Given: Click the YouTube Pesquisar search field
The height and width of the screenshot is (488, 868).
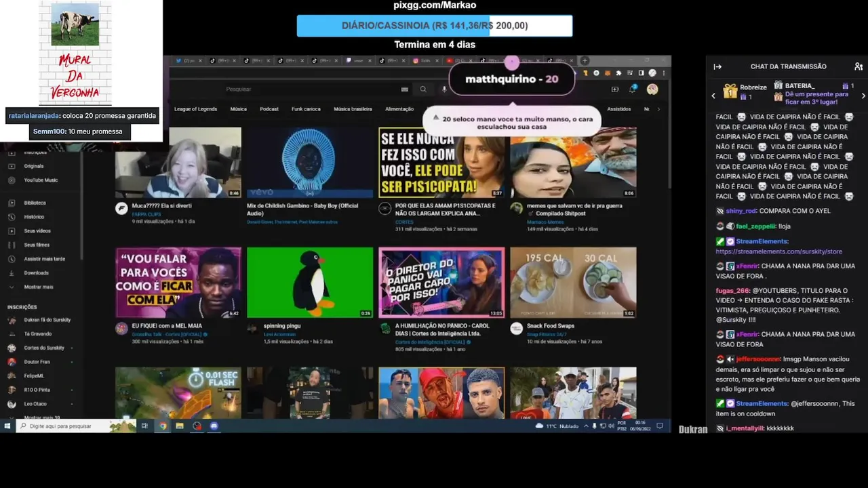Looking at the screenshot, I should click(x=309, y=89).
